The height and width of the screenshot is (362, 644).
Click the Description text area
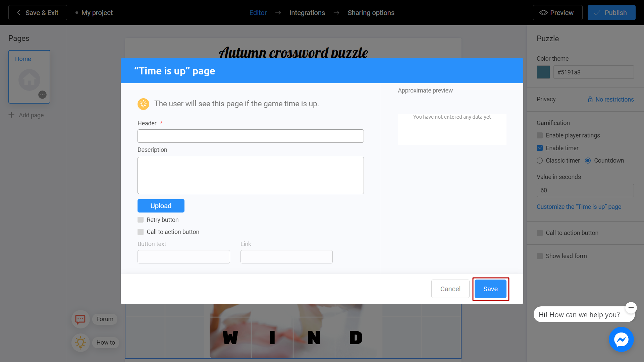point(251,175)
